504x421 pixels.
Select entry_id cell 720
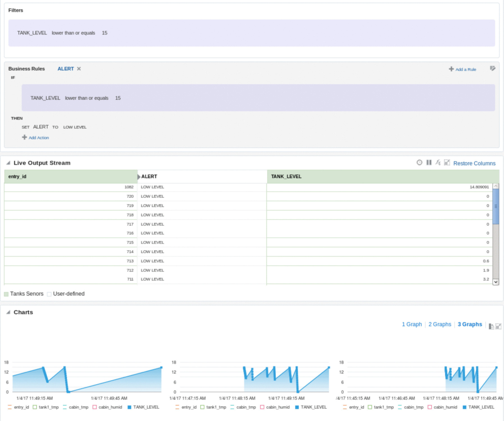coord(71,196)
